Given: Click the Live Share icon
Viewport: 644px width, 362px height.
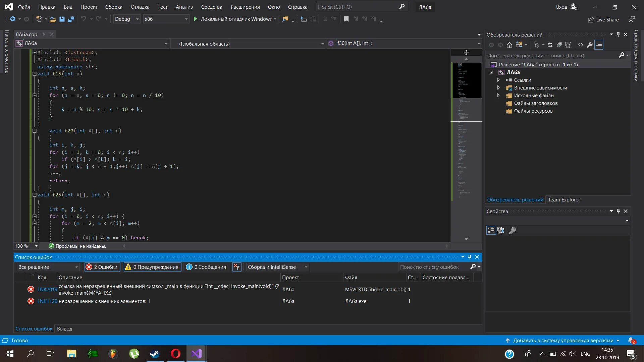Looking at the screenshot, I should 591,20.
